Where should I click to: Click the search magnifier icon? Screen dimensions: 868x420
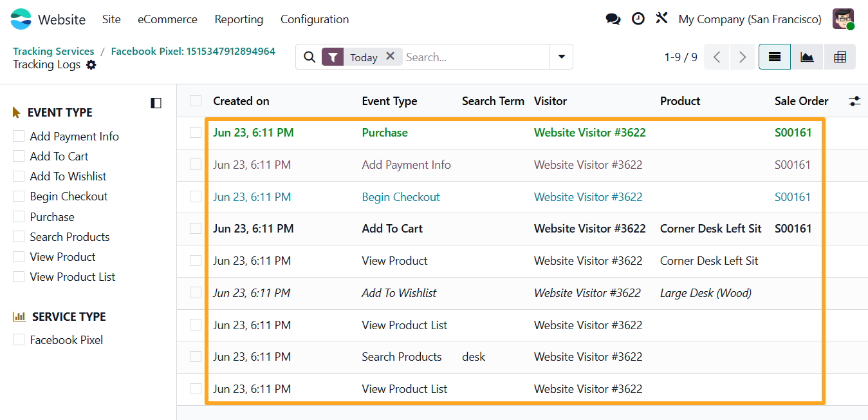point(309,57)
